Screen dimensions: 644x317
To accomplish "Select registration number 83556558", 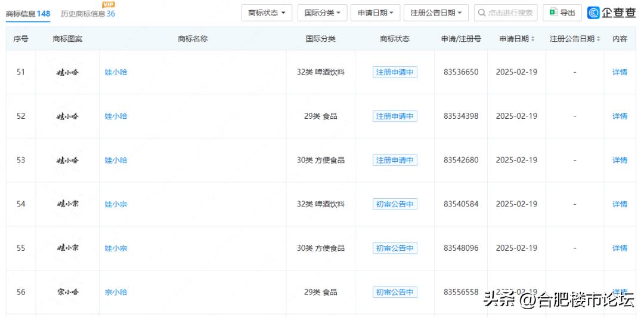I will (461, 293).
